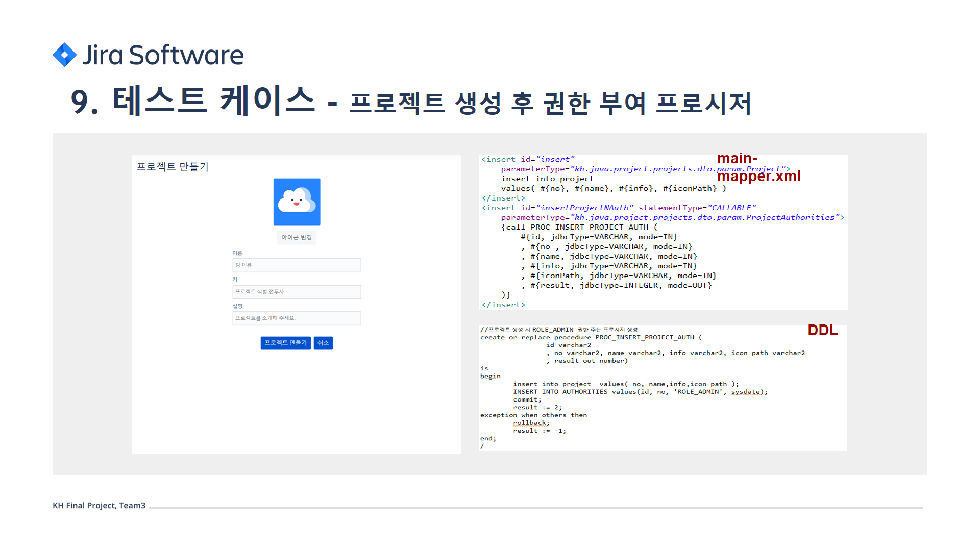Click the 아이콘 변경 button

[x=297, y=237]
